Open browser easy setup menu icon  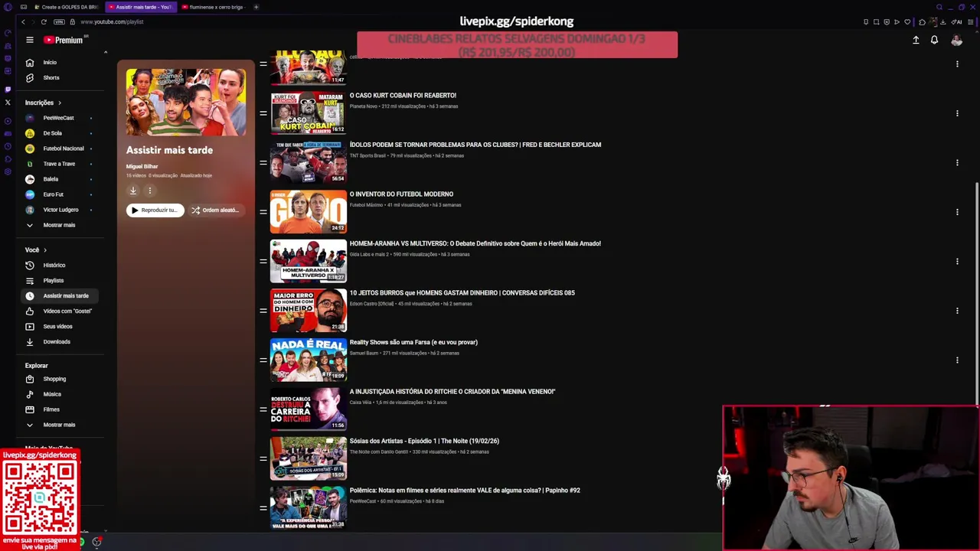[x=970, y=21]
